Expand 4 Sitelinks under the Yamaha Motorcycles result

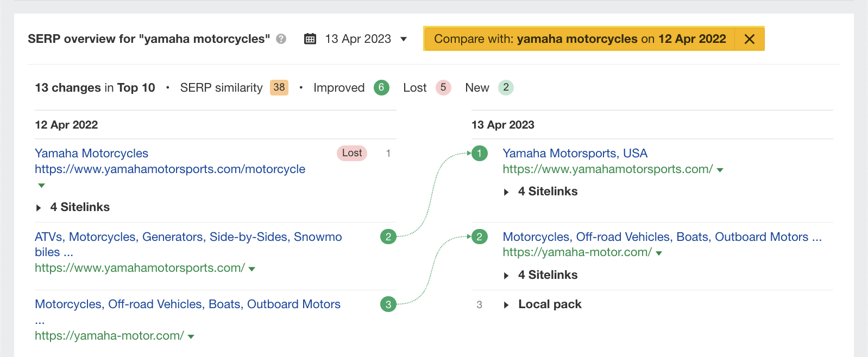(x=80, y=207)
